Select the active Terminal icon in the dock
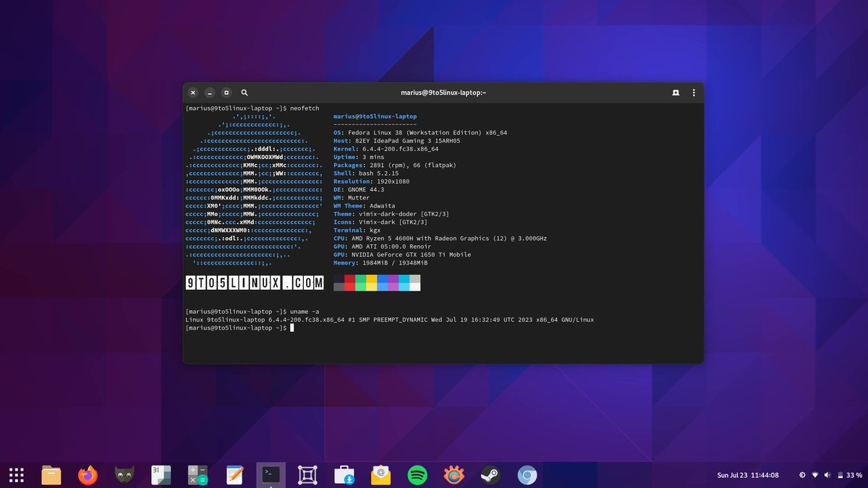The width and height of the screenshot is (868, 488). [271, 475]
